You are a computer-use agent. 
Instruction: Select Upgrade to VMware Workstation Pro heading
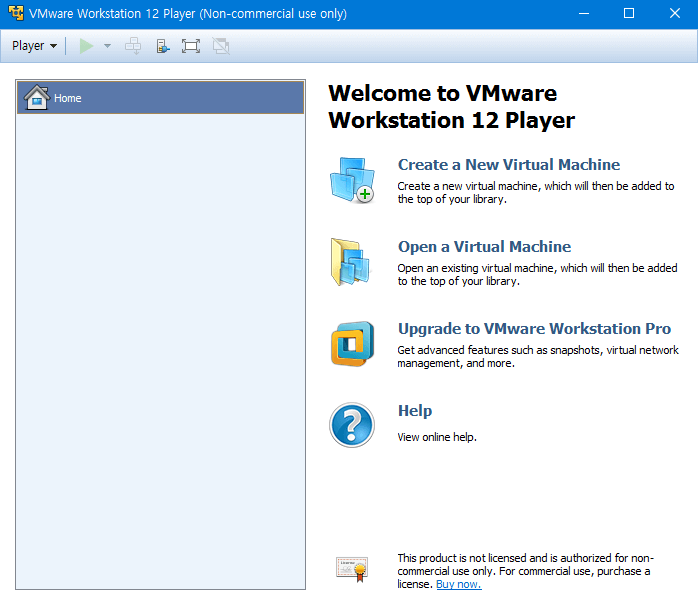point(534,329)
